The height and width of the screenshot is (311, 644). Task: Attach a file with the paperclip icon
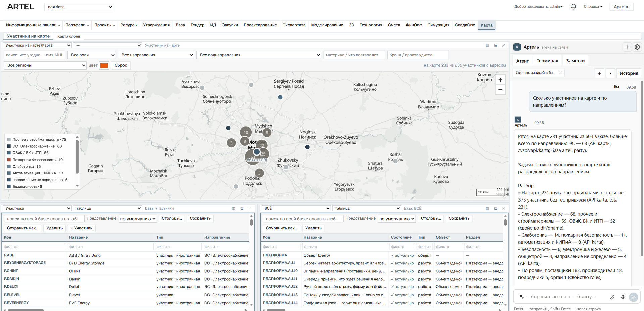[x=612, y=297]
